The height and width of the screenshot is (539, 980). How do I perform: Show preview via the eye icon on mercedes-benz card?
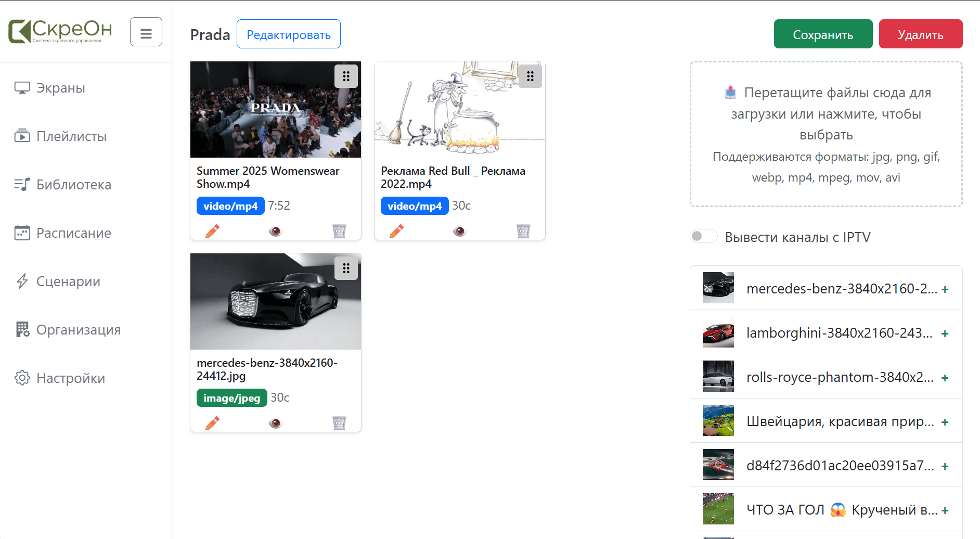pyautogui.click(x=276, y=422)
